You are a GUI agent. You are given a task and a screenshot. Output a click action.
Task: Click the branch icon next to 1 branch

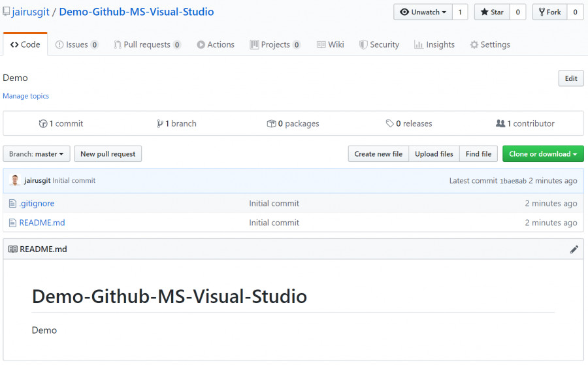[x=160, y=123]
